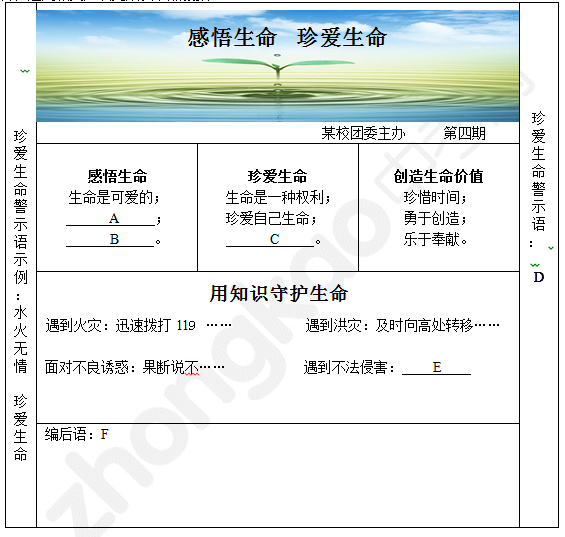Click the banner title 感悟生命 珍爱生命
Screen dimensions: 565x537
(x=287, y=37)
